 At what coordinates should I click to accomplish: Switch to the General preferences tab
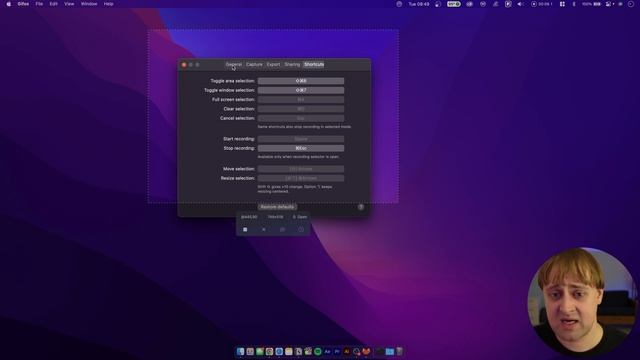(233, 64)
